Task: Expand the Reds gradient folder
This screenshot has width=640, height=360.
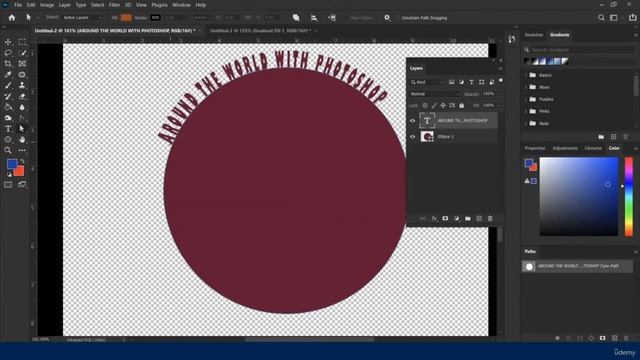Action: (526, 123)
